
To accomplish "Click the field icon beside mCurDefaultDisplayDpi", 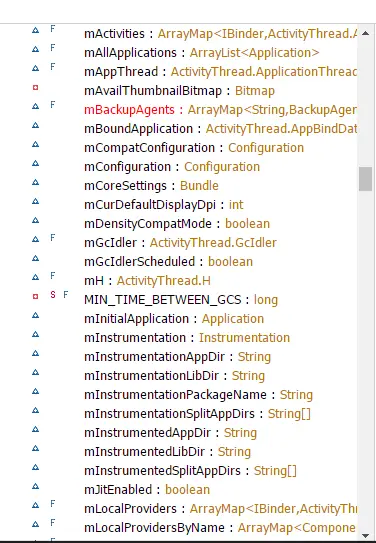I will 35,201.
